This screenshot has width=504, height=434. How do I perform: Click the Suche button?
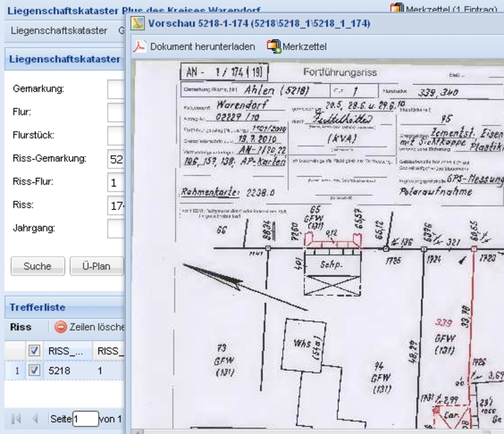[37, 266]
